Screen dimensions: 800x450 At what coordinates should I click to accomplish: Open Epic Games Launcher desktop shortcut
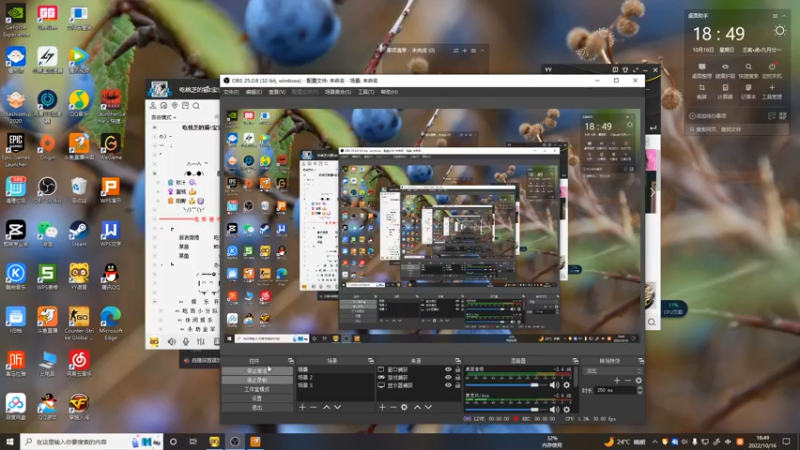(16, 149)
